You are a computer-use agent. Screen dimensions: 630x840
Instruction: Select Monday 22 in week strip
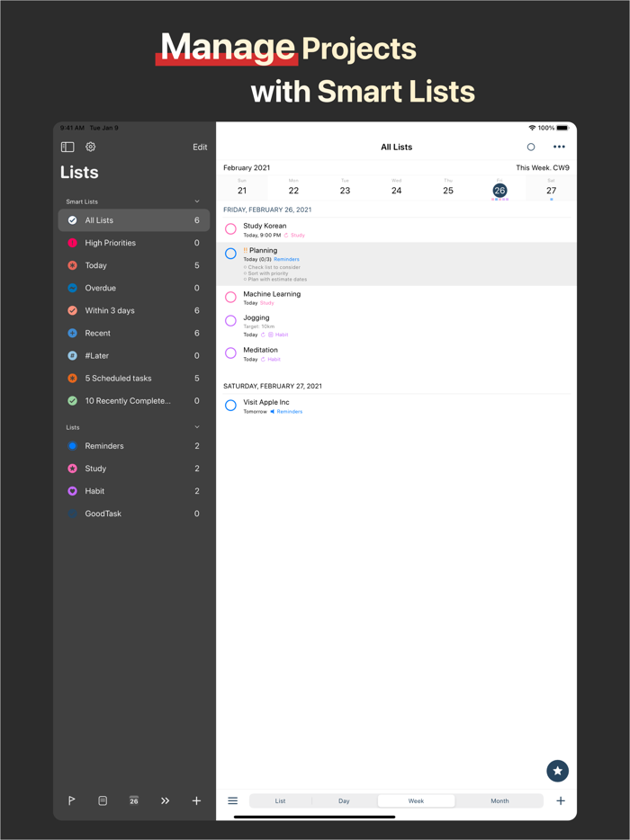[293, 187]
